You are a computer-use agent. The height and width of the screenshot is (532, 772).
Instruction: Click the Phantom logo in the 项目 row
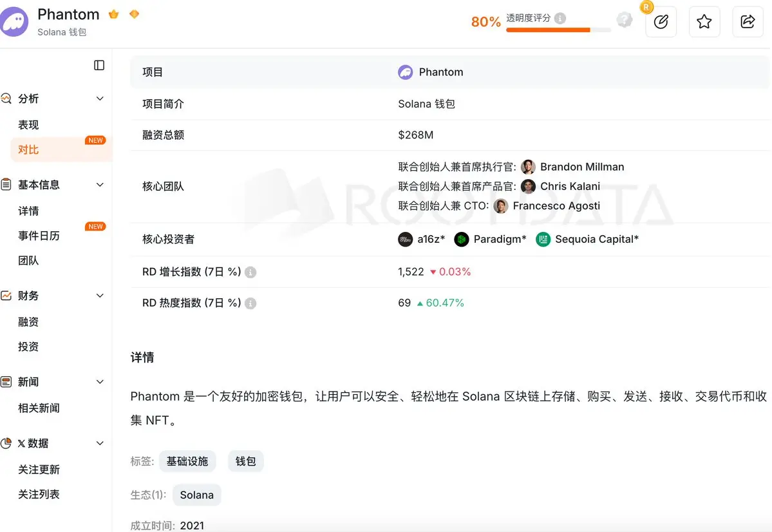(x=405, y=72)
